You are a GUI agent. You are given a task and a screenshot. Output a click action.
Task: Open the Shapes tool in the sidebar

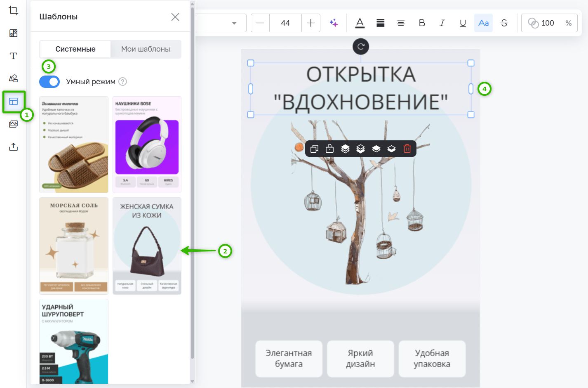13,78
